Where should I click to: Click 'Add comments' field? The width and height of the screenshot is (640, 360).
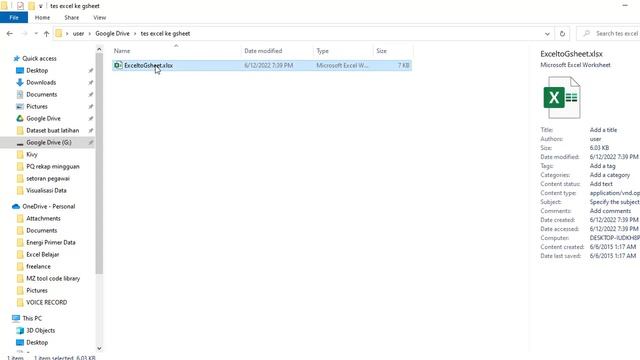610,211
